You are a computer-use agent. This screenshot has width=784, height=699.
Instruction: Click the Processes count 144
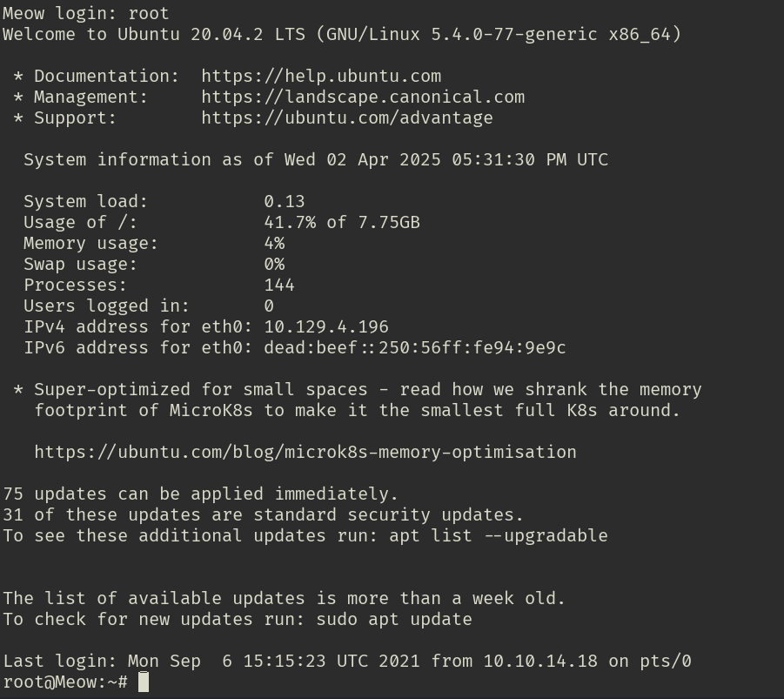(279, 286)
